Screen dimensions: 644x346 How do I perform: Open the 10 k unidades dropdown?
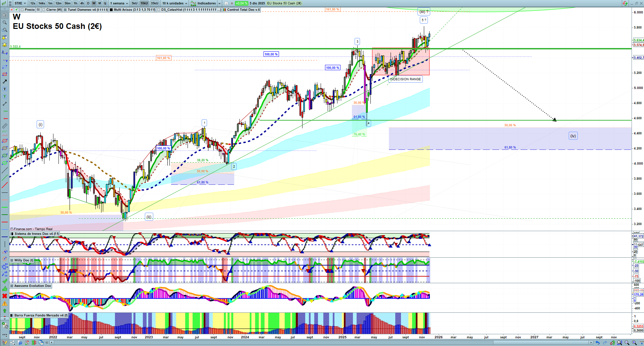coord(175,3)
